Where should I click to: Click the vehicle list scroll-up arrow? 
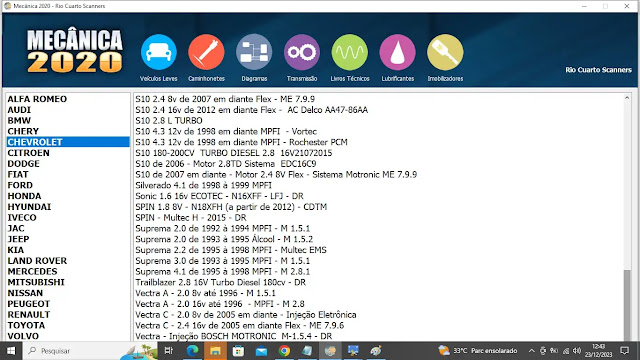coord(627,98)
